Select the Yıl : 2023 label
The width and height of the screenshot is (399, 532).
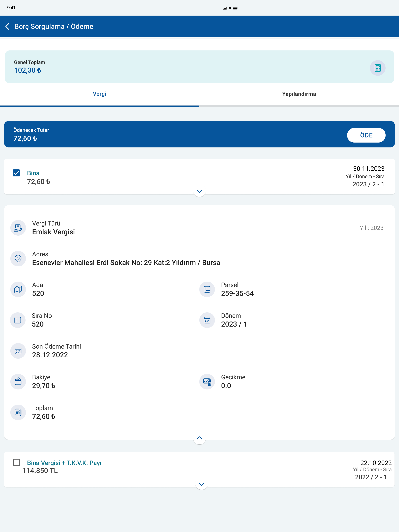tap(371, 228)
